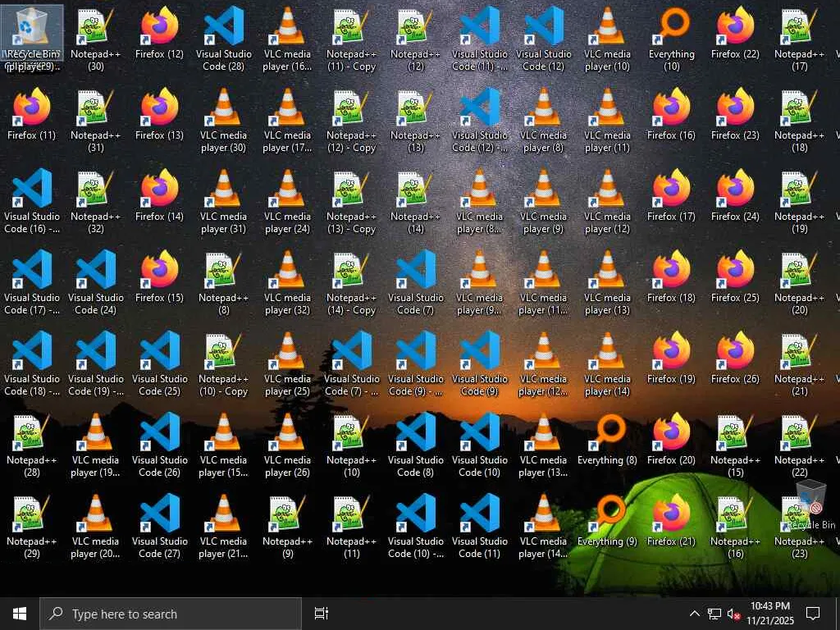Click the Firefox (21) shortcut
The image size is (840, 630).
coord(671,521)
